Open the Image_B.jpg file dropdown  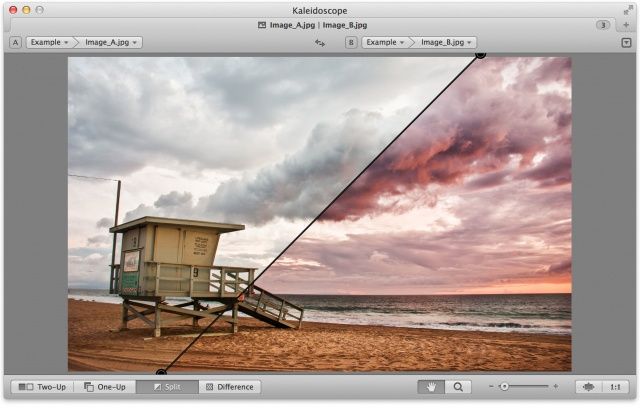pos(447,43)
